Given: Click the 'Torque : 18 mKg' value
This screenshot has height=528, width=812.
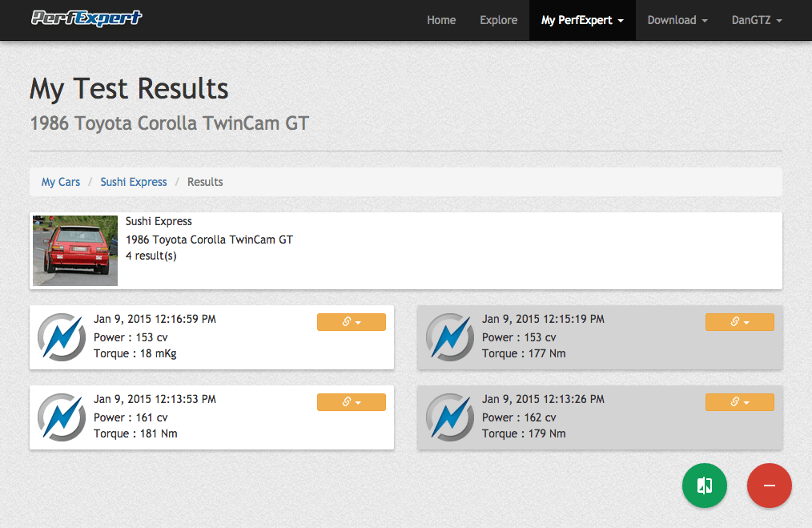Looking at the screenshot, I should click(x=135, y=353).
